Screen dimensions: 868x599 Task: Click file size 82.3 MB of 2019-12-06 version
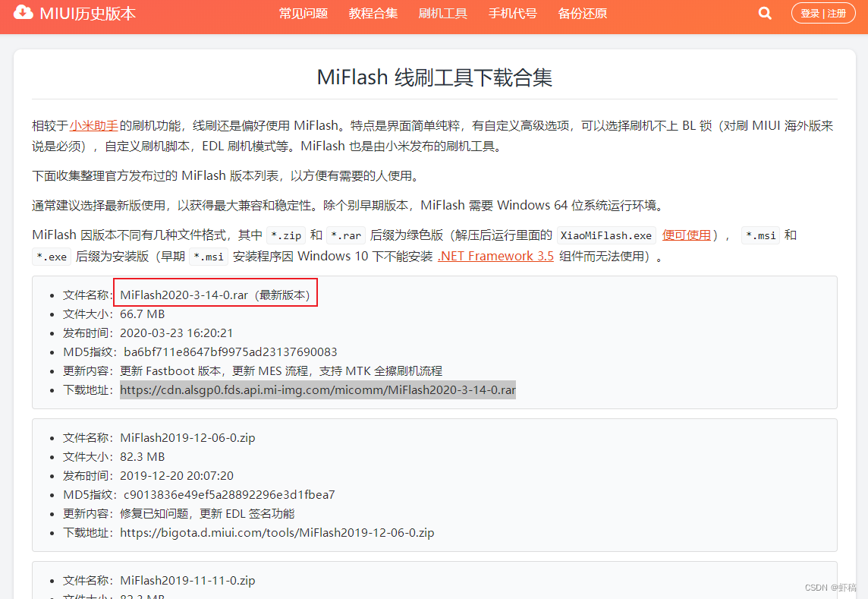[143, 456]
